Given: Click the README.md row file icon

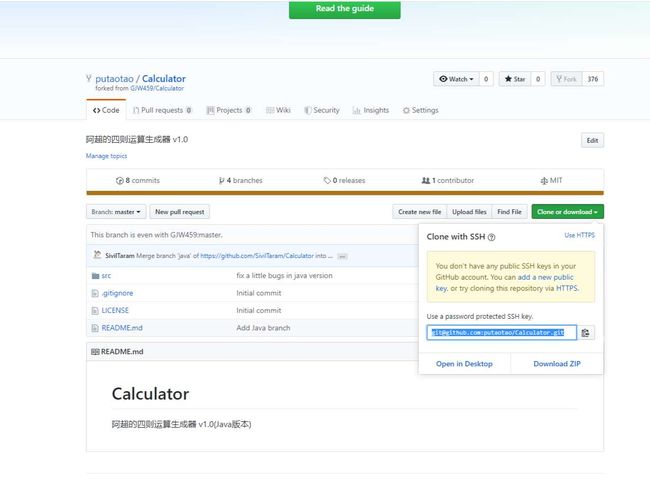Looking at the screenshot, I should tap(95, 328).
